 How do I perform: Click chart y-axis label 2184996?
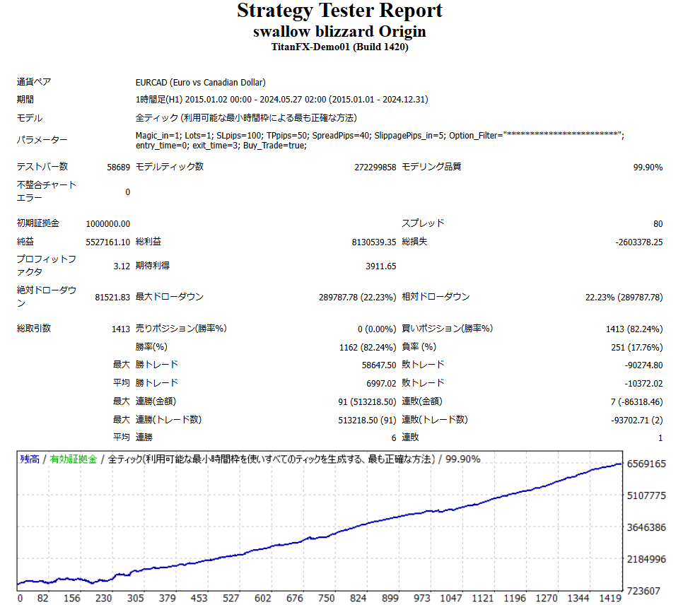(x=646, y=559)
